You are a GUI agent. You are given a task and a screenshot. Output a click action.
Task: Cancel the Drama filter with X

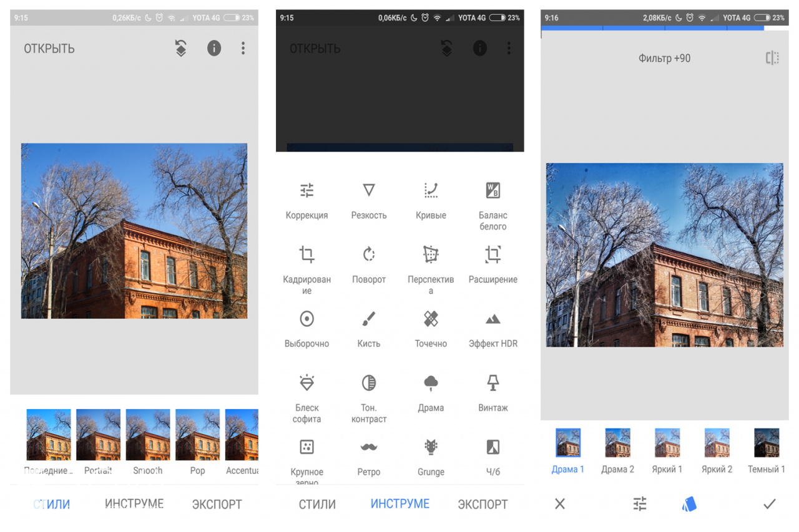tap(560, 504)
